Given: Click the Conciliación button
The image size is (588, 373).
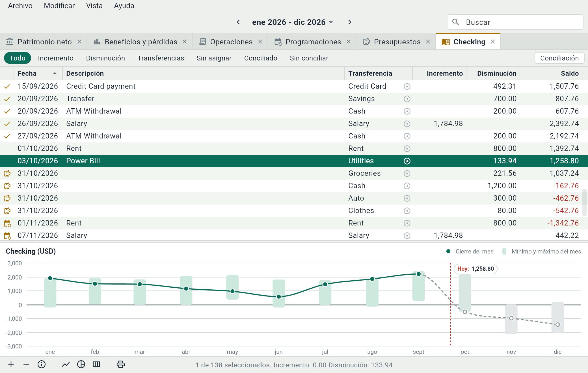Looking at the screenshot, I should point(559,58).
